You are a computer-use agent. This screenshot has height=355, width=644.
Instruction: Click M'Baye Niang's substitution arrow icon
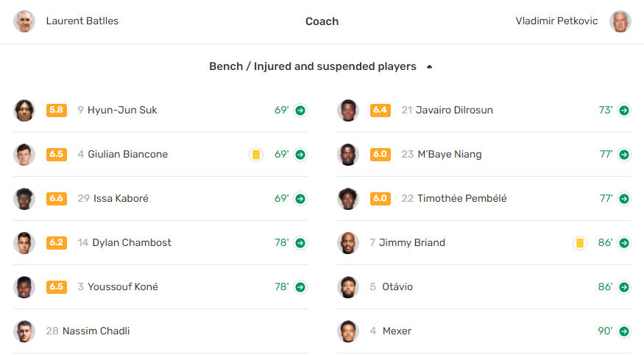pyautogui.click(x=624, y=155)
